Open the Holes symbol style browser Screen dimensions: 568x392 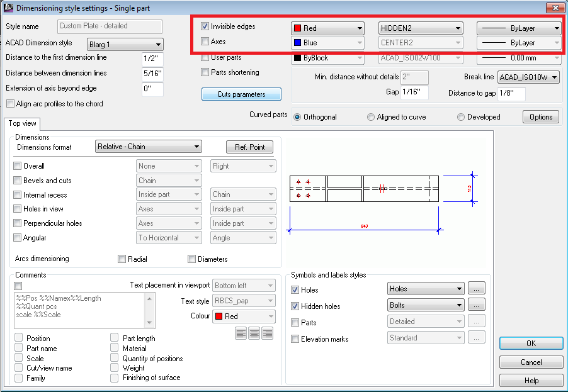(477, 288)
